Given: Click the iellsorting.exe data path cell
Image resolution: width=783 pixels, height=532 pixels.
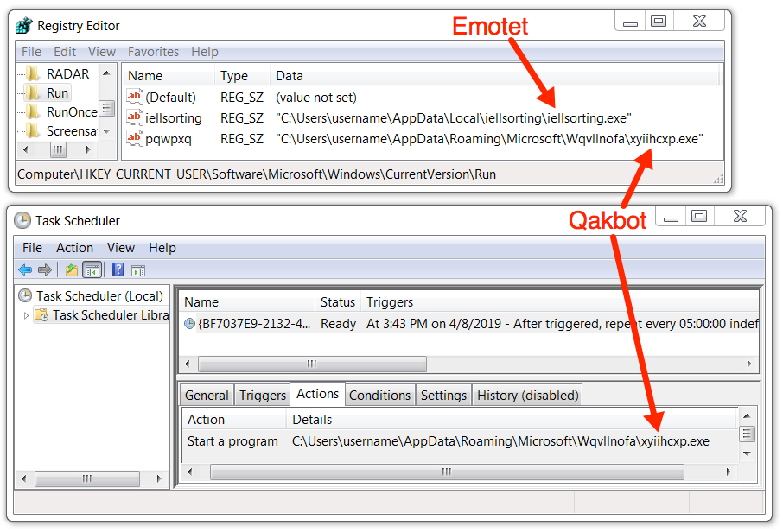Looking at the screenshot, I should coord(454,118).
